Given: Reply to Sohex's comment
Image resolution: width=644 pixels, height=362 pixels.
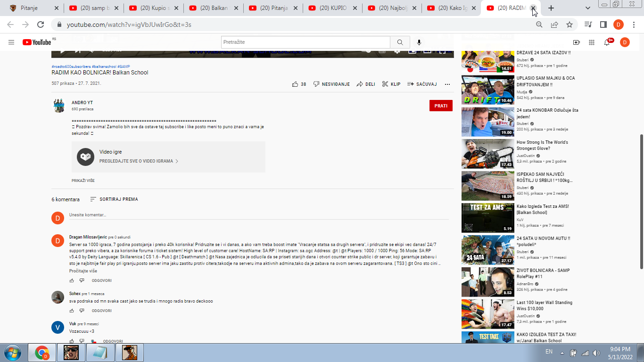Looking at the screenshot, I should [x=101, y=311].
